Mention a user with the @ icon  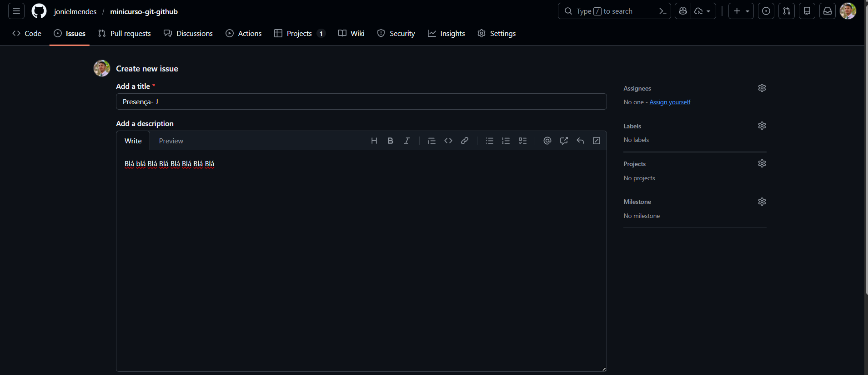click(547, 141)
